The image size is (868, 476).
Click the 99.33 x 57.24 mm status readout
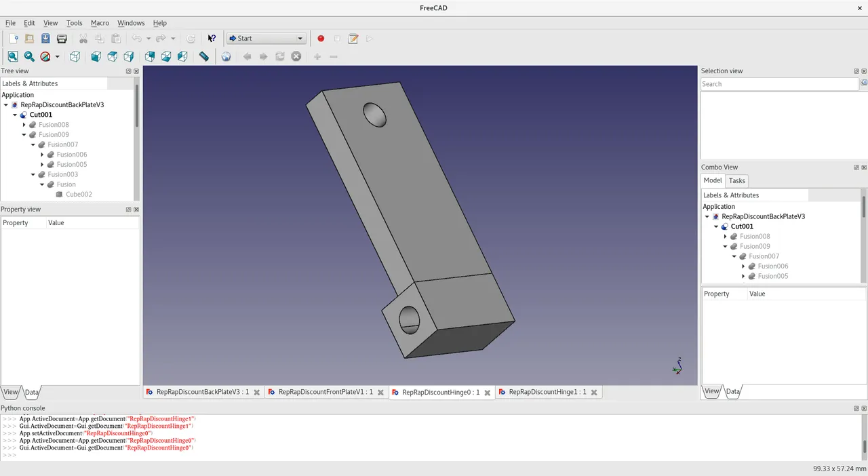tap(840, 469)
